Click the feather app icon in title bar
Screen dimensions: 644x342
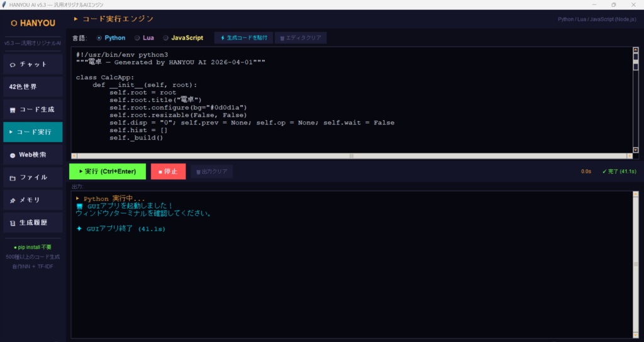click(x=4, y=5)
